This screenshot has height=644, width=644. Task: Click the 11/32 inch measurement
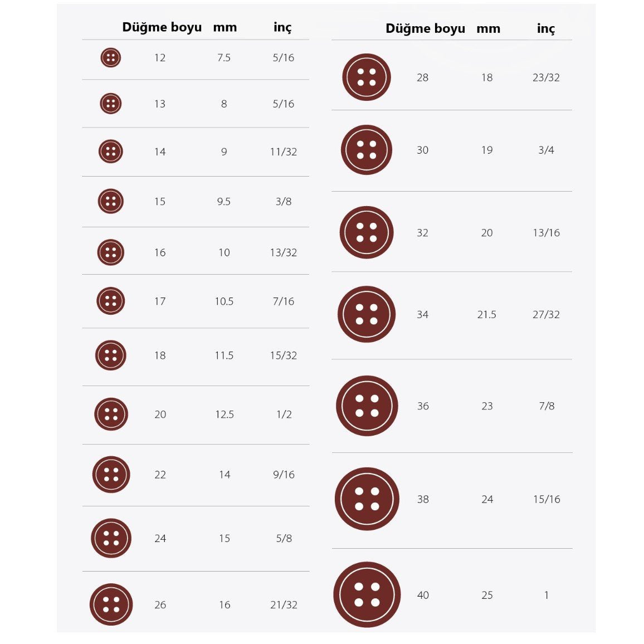pos(283,152)
